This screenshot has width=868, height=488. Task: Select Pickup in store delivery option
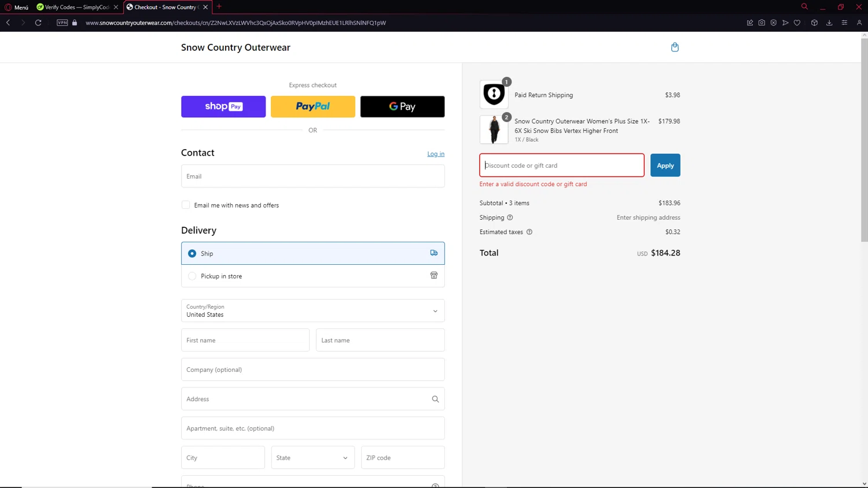point(313,276)
